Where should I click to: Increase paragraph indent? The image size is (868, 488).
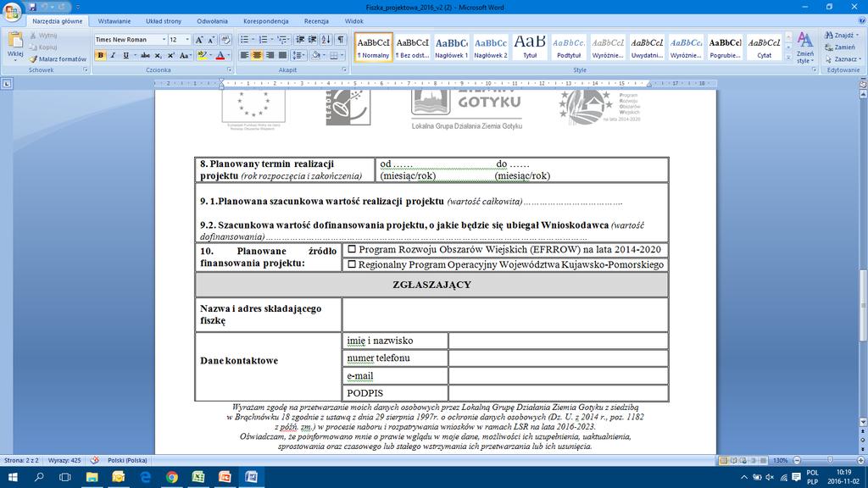tap(313, 40)
